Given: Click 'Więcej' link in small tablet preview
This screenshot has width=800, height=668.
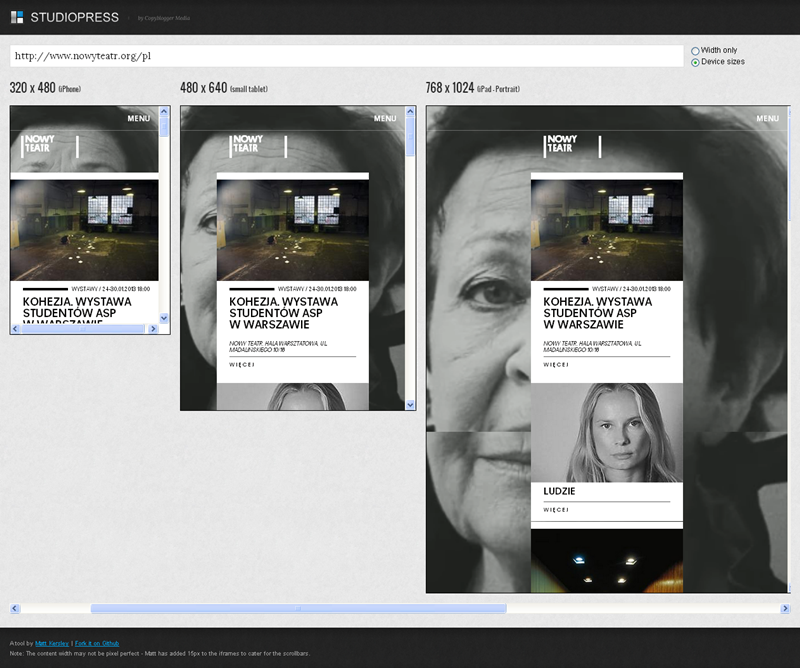Looking at the screenshot, I should click(x=242, y=365).
